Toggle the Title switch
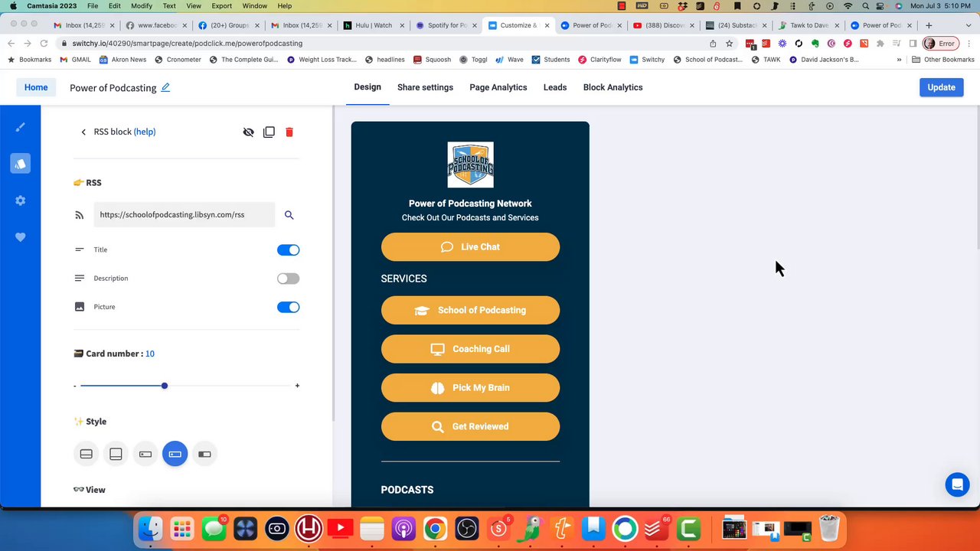The image size is (980, 551). point(288,250)
